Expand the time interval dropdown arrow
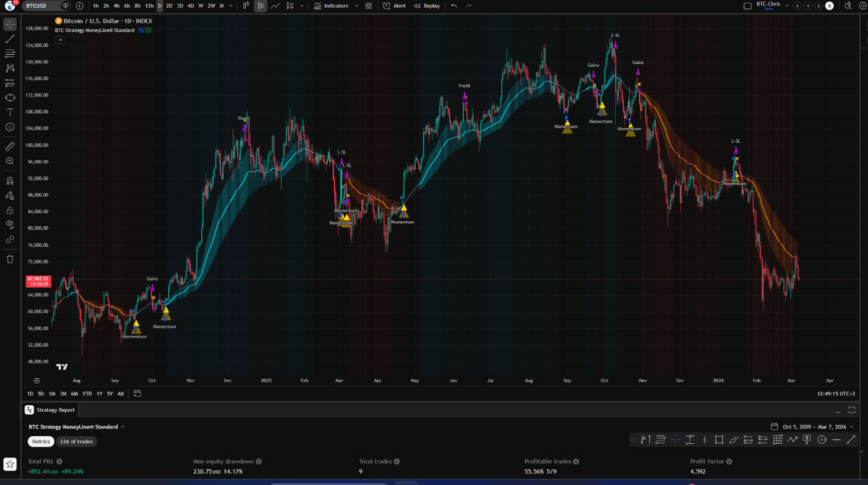 click(x=231, y=6)
